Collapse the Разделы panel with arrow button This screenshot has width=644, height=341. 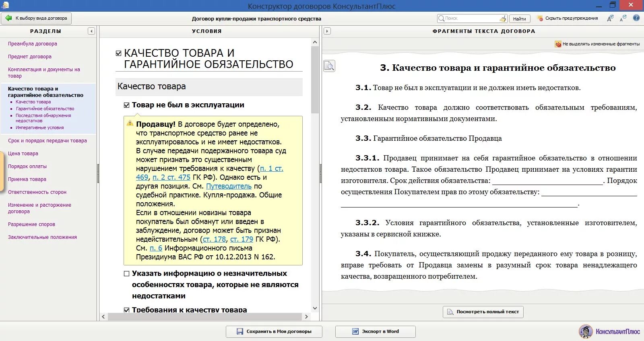[91, 31]
